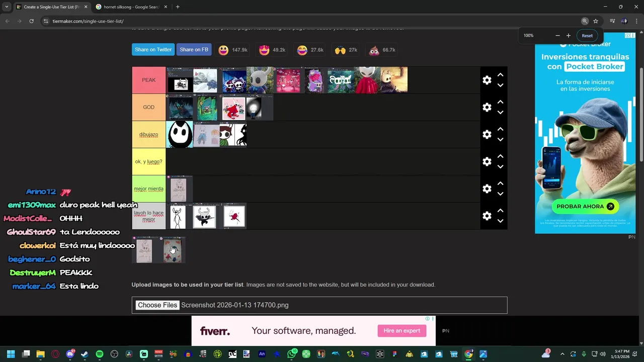Move dibujazo tier row down
Screen dimensions: 644x362
pyautogui.click(x=500, y=140)
